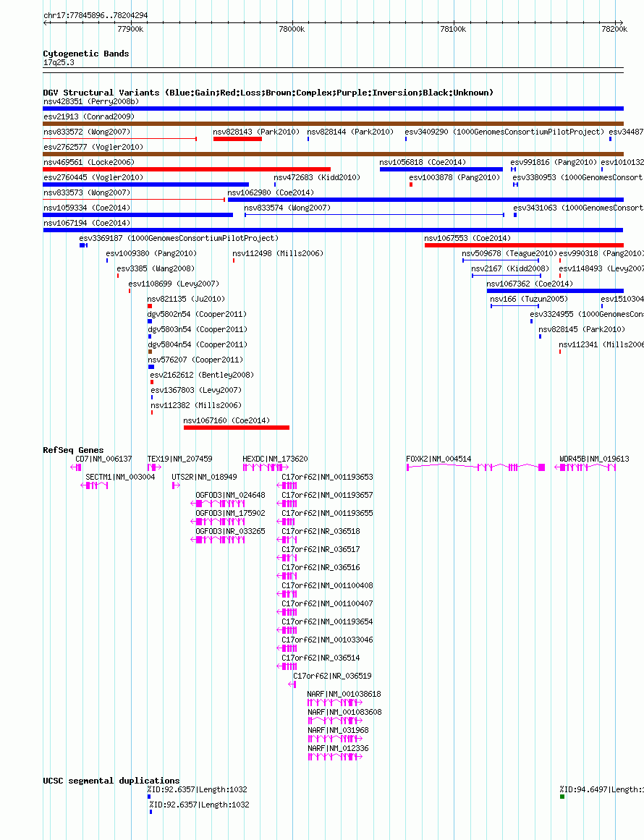Click the nsv428351 (Perry2008b) blue gain bar

[334, 109]
